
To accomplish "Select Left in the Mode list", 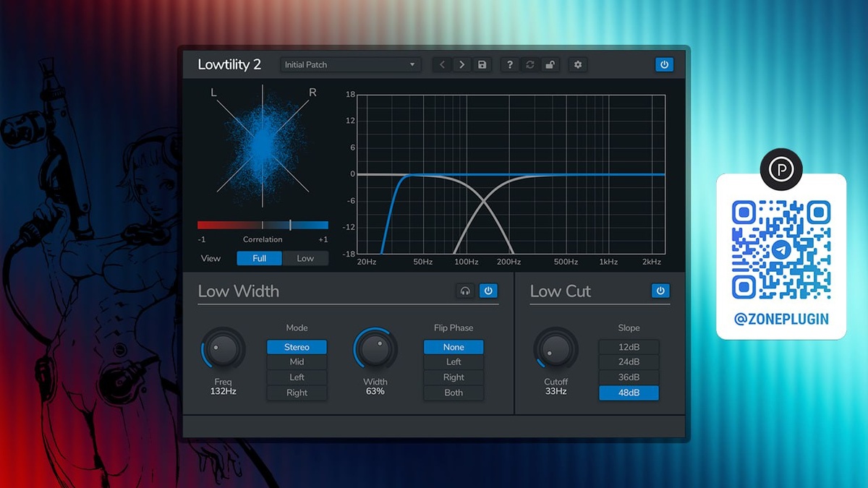I will point(297,377).
